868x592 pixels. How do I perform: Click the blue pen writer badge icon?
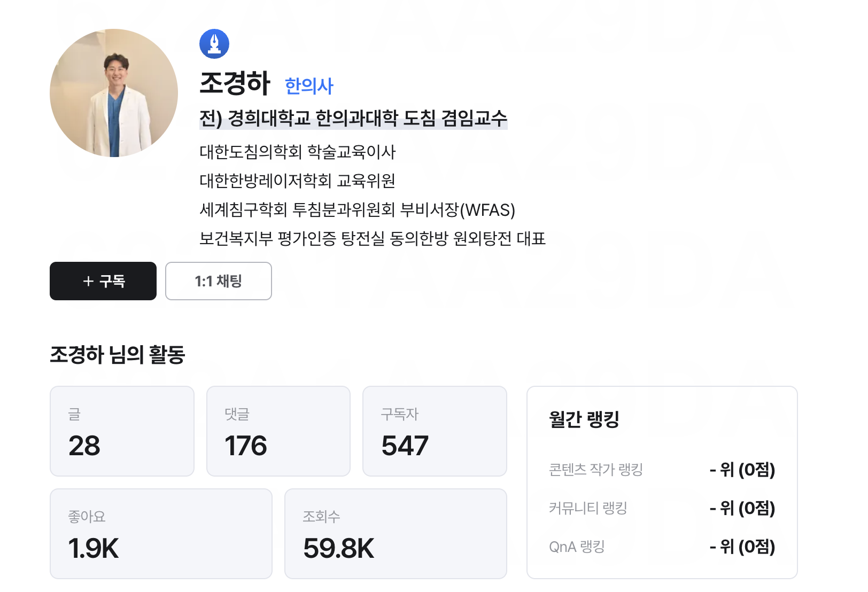214,44
